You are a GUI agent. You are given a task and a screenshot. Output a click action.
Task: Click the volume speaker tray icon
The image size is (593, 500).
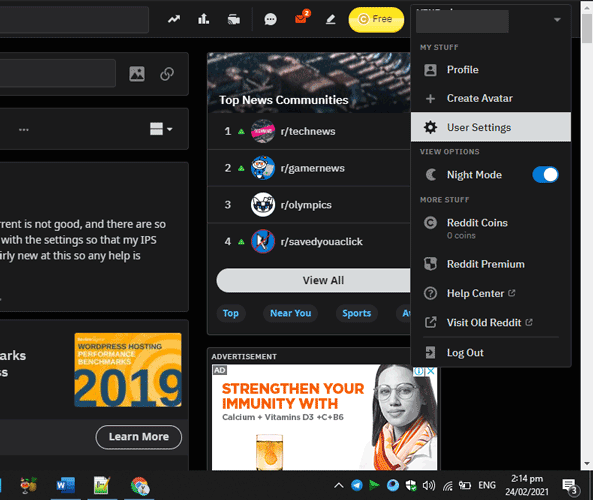pyautogui.click(x=428, y=485)
